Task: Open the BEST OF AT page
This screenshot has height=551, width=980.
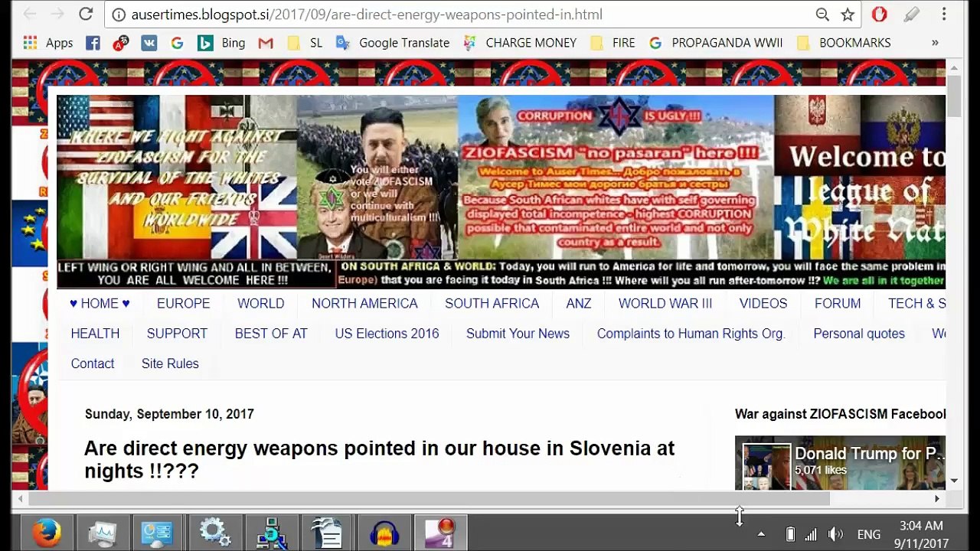Action: (271, 334)
